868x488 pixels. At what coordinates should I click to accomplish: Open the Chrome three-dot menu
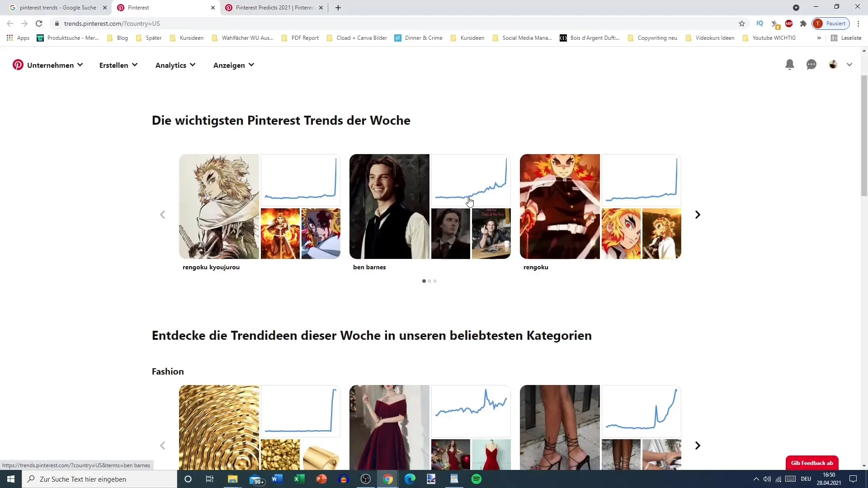click(x=858, y=23)
